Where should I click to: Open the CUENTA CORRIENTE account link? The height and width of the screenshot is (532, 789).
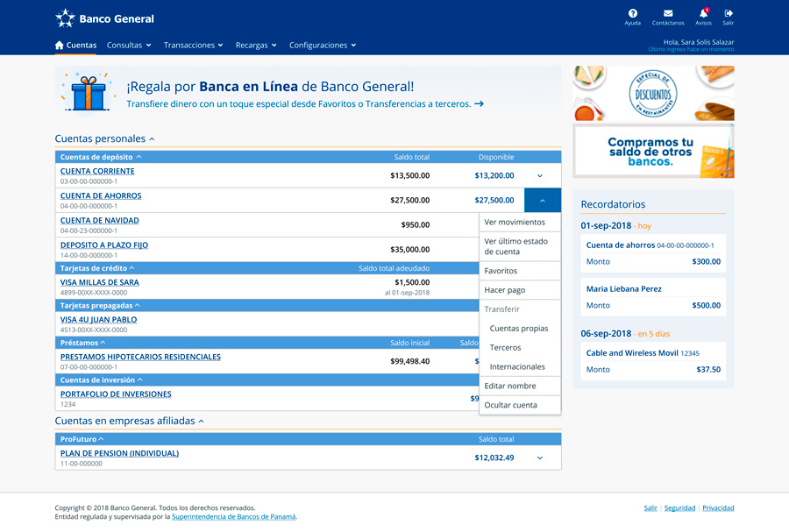pos(97,171)
